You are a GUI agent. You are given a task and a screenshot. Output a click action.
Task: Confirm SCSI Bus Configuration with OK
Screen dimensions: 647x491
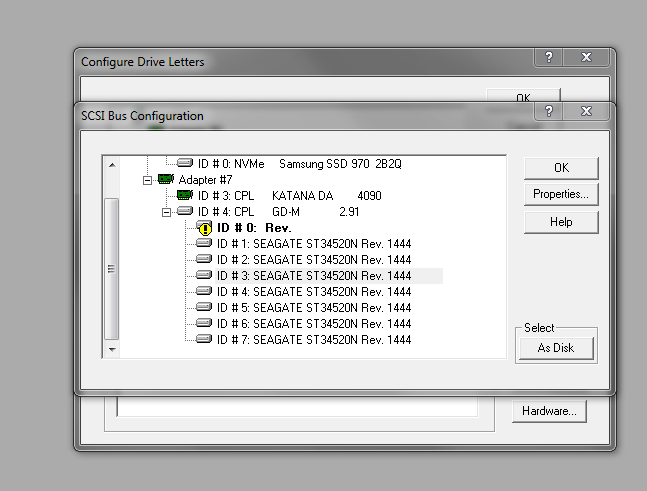coord(561,168)
